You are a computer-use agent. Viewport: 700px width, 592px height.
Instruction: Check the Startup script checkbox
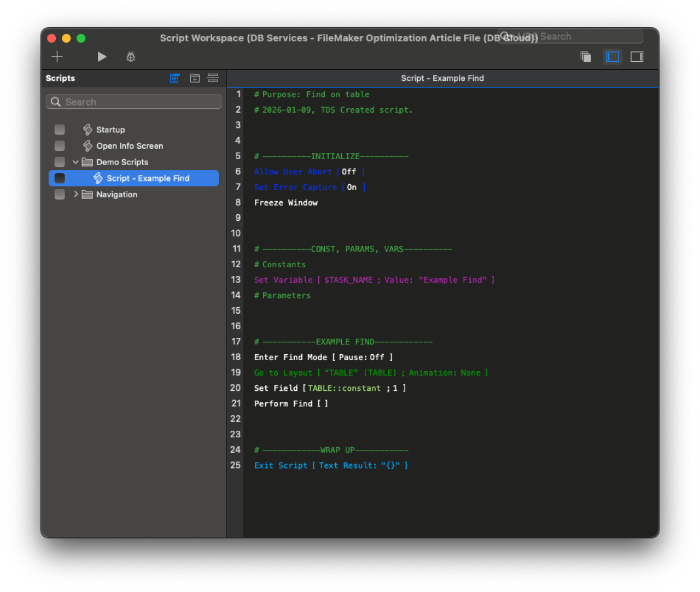(60, 130)
